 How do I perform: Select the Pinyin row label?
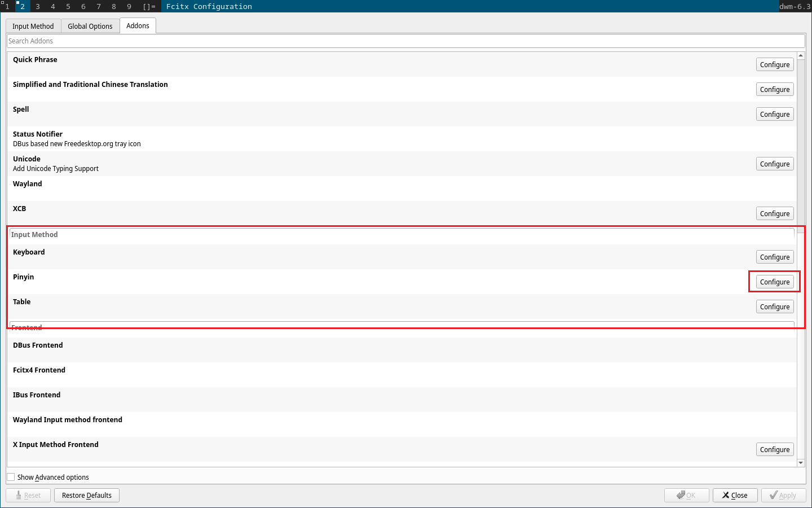pyautogui.click(x=24, y=277)
